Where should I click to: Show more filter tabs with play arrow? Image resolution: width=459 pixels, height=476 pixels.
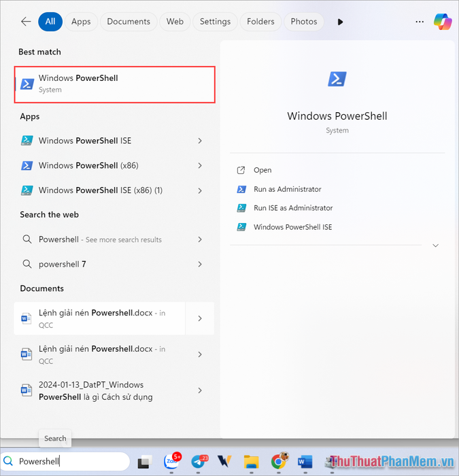click(x=340, y=22)
